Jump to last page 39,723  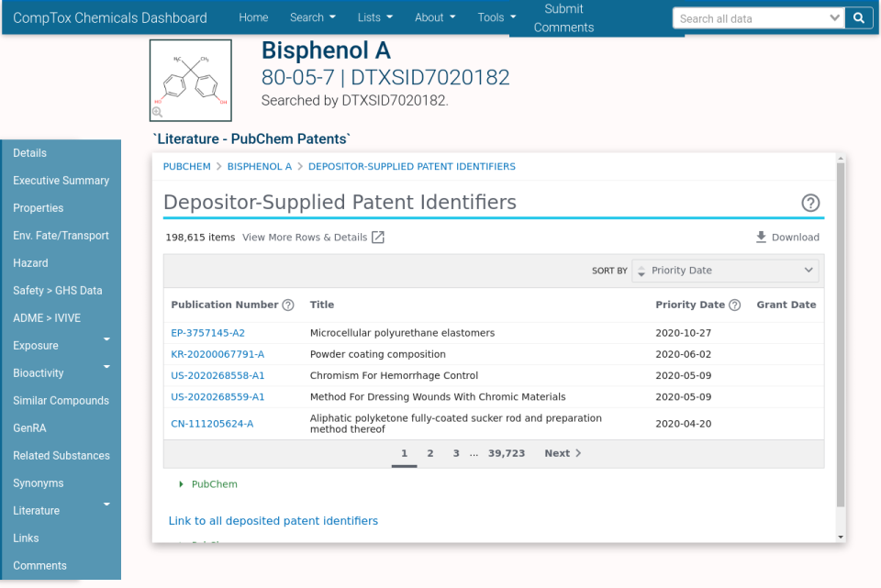point(507,453)
